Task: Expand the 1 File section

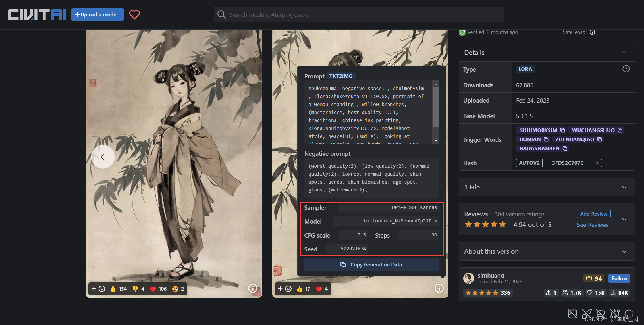Action: (x=624, y=187)
